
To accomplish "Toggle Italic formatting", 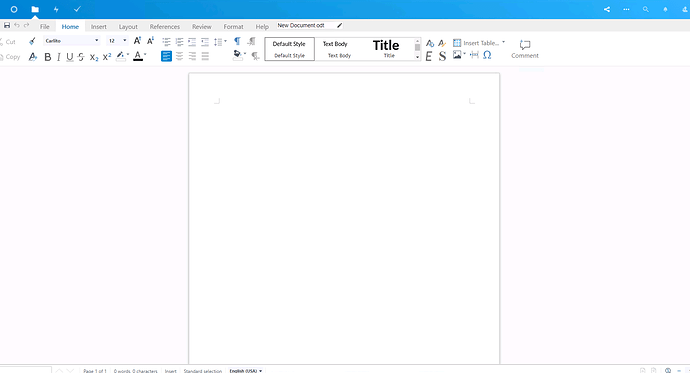I will click(58, 57).
